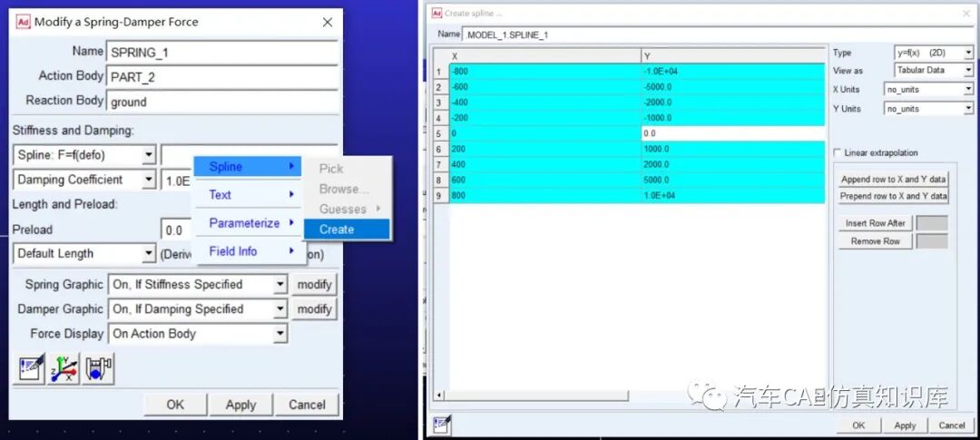Click the X column header
The height and width of the screenshot is (440, 980).
(545, 56)
